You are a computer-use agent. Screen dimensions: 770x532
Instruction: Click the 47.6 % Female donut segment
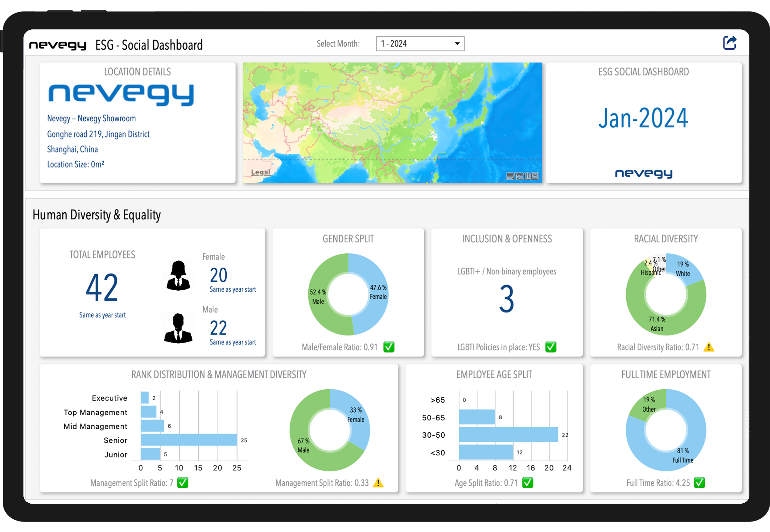point(378,292)
